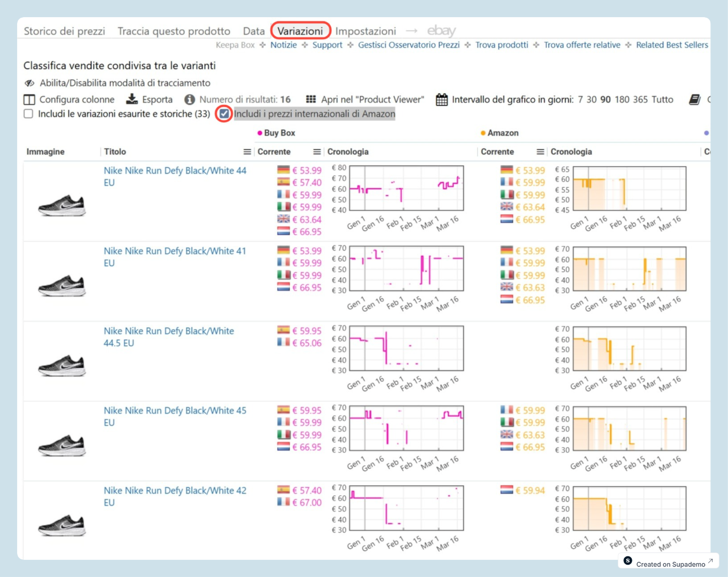Set chart interval to 180 days
Screen dimensions: 728x577
[x=622, y=99]
